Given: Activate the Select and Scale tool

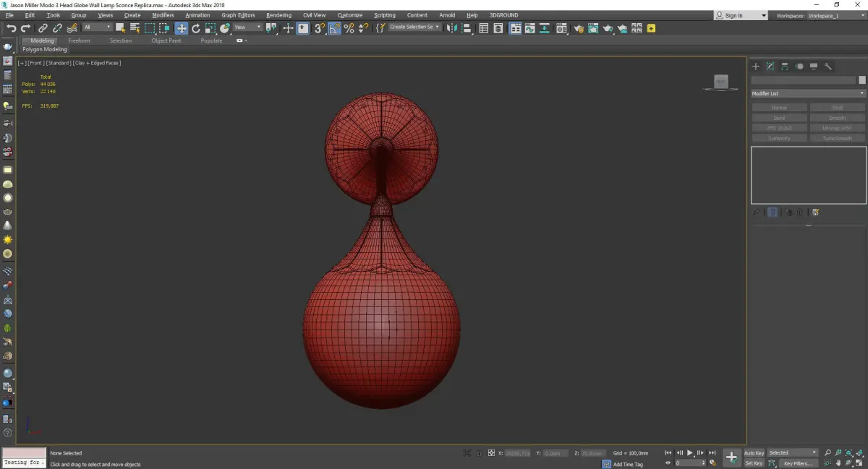Looking at the screenshot, I should coord(210,28).
